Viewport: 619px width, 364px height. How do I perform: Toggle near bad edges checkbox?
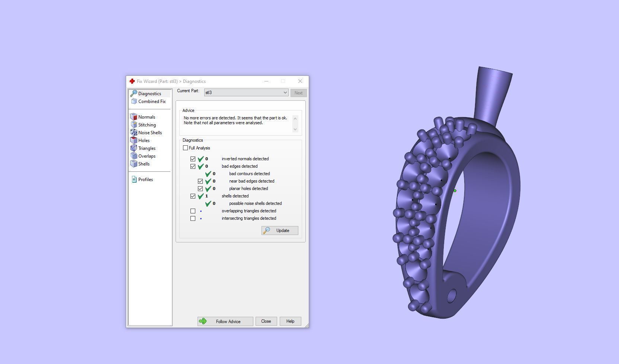pos(200,181)
